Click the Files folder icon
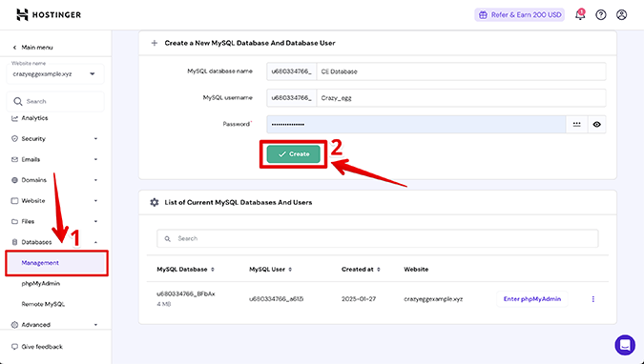Viewport: 644px width, 364px height. point(14,222)
